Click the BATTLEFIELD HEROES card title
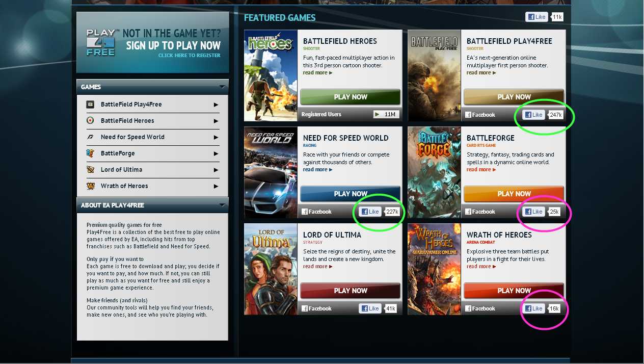The height and width of the screenshot is (364, 644). pos(340,41)
